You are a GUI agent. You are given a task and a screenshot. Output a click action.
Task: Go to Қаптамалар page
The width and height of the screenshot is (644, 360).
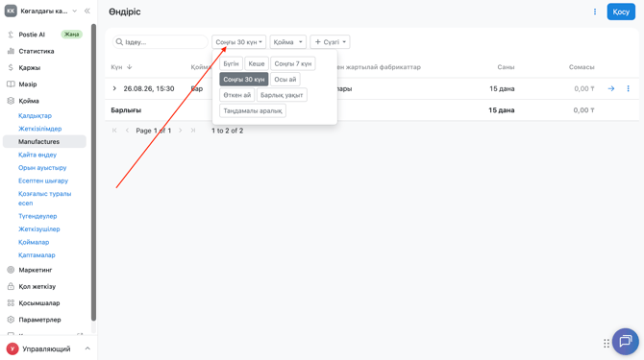click(x=37, y=255)
